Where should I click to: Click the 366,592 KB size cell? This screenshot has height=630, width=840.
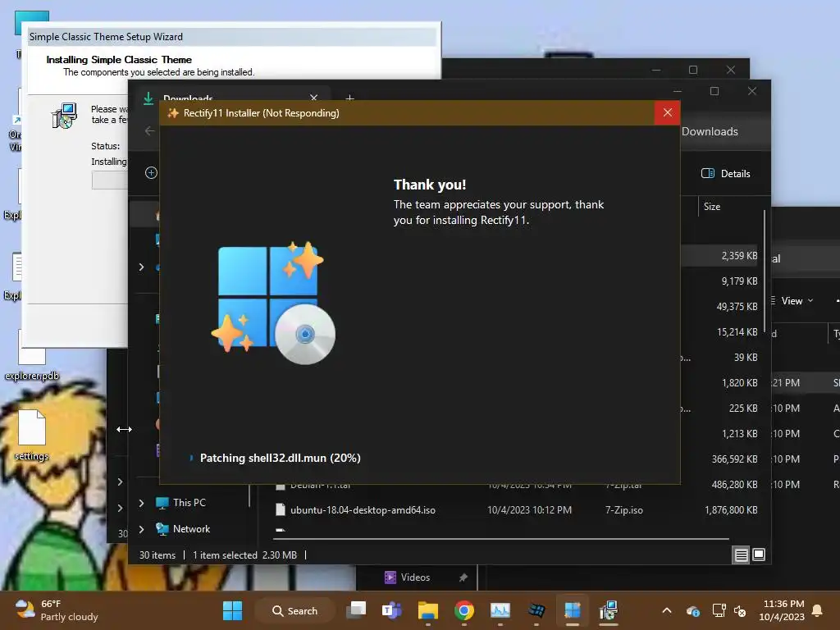tap(734, 459)
